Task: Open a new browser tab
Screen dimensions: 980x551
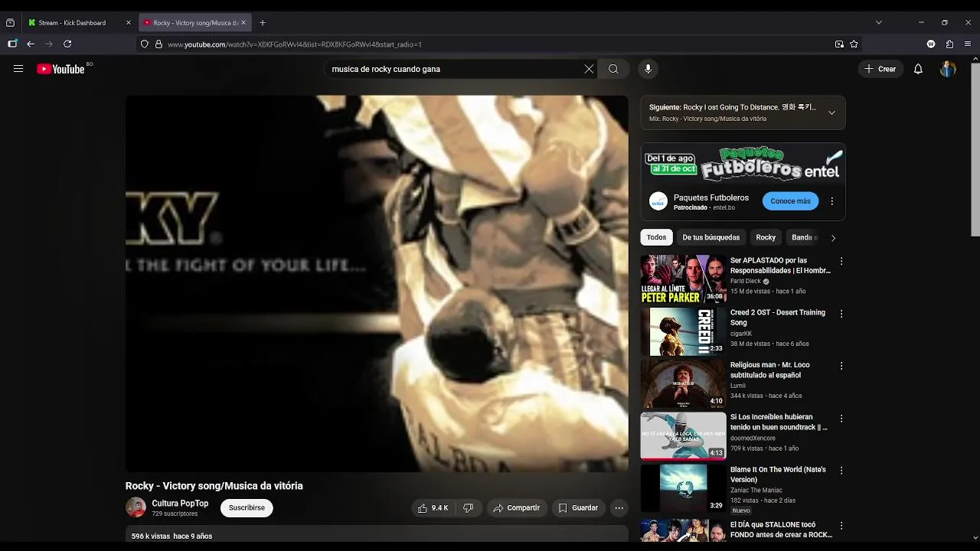Action: (263, 23)
